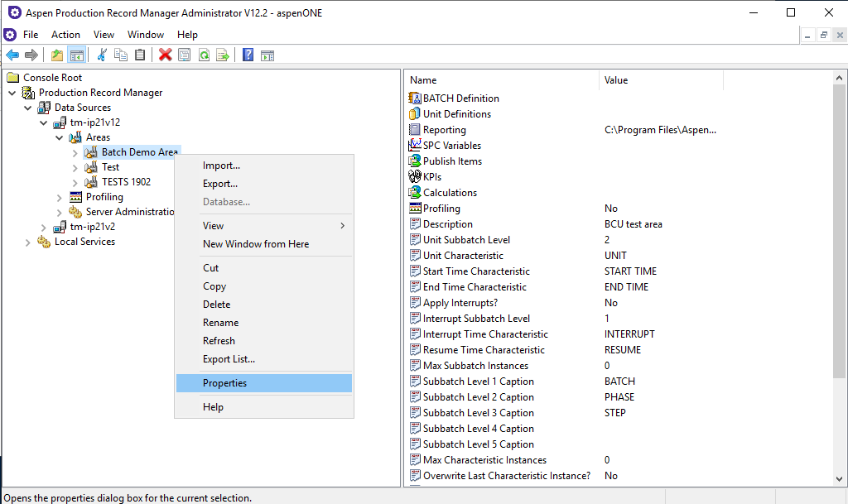Expand the Profiling tree node
The height and width of the screenshot is (504, 848).
coord(60,197)
